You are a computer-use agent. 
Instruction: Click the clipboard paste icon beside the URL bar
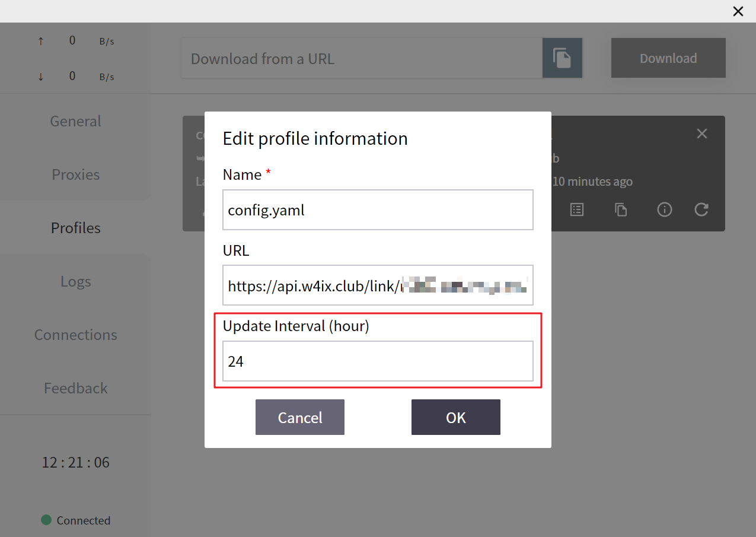562,58
